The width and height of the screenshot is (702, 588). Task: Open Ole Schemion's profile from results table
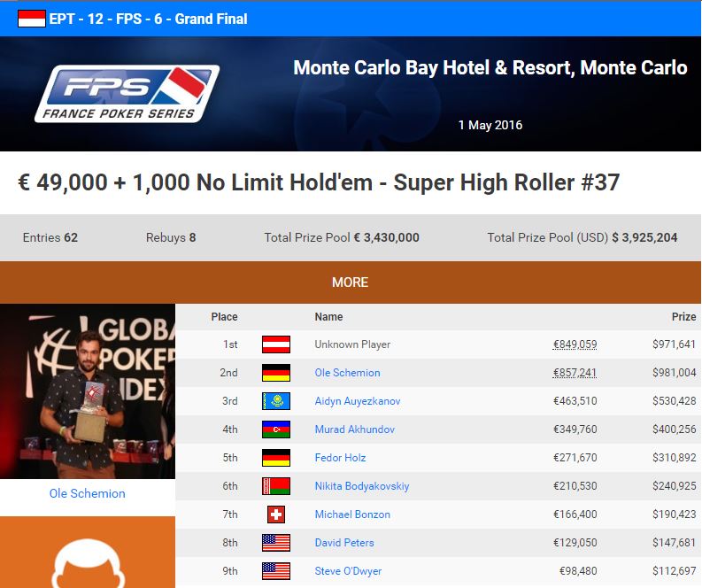[347, 373]
